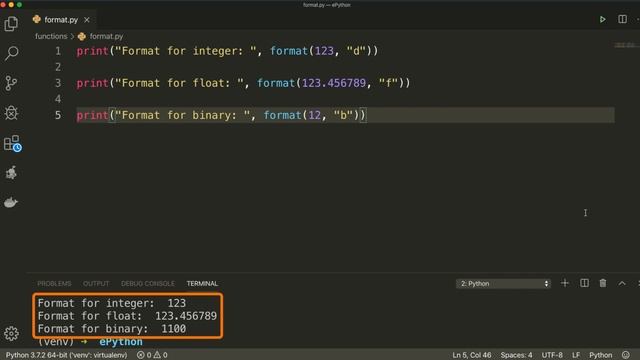Image resolution: width=640 pixels, height=360 pixels.
Task: Open the 2: Python terminal dropdown
Action: click(503, 283)
